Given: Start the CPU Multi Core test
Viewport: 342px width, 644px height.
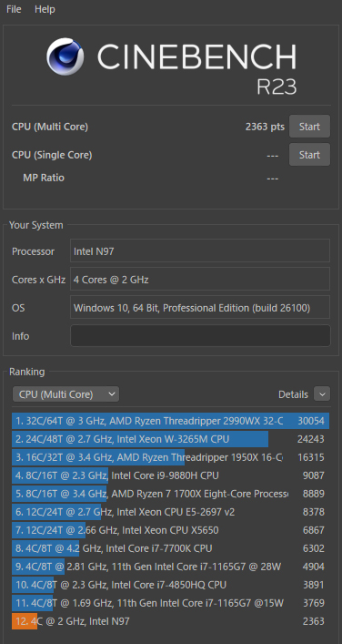Looking at the screenshot, I should click(309, 127).
